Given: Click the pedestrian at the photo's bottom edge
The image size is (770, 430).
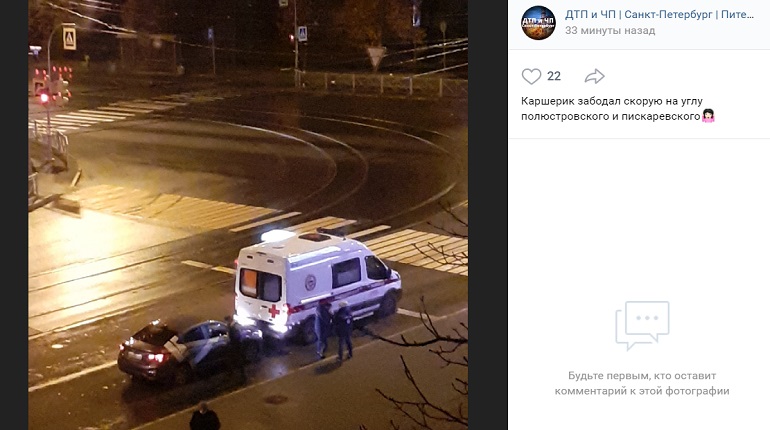Looking at the screenshot, I should click(204, 416).
